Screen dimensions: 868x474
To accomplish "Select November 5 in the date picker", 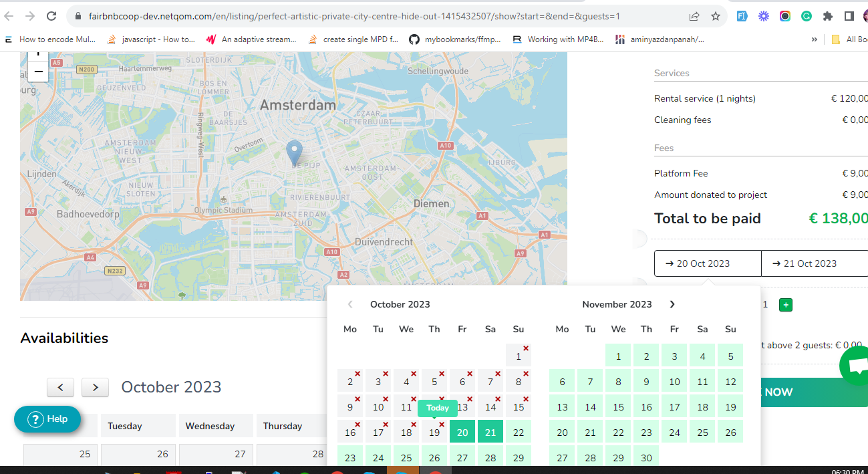I will pyautogui.click(x=730, y=356).
